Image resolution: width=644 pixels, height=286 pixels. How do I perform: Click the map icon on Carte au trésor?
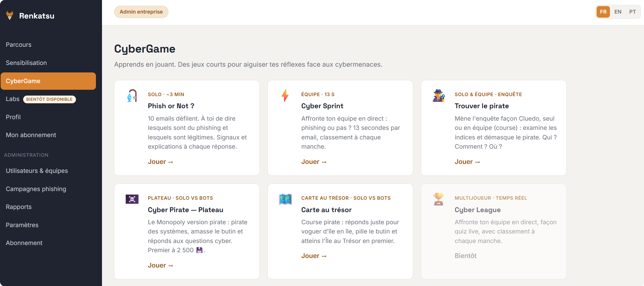point(285,199)
